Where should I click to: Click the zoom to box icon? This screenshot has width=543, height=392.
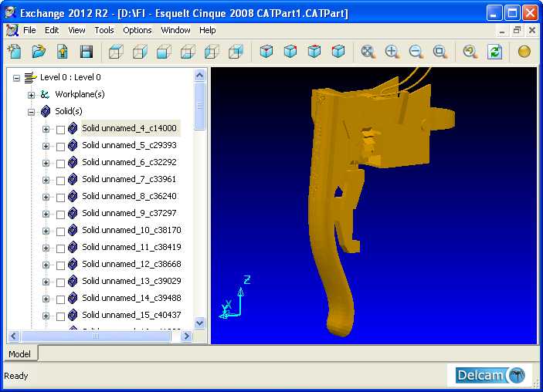point(439,52)
